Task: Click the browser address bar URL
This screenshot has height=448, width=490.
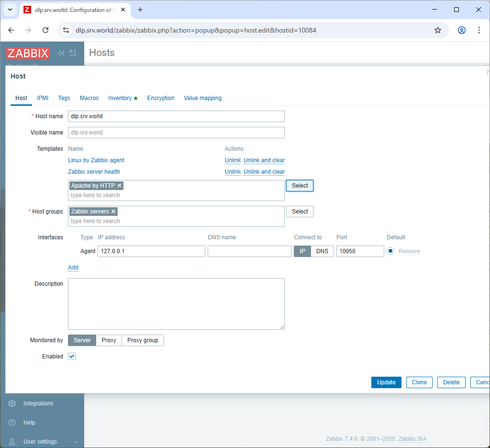Action: tap(196, 30)
